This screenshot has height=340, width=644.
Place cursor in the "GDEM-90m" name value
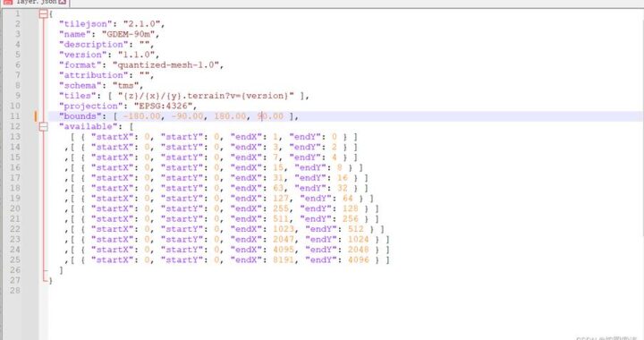[128, 35]
